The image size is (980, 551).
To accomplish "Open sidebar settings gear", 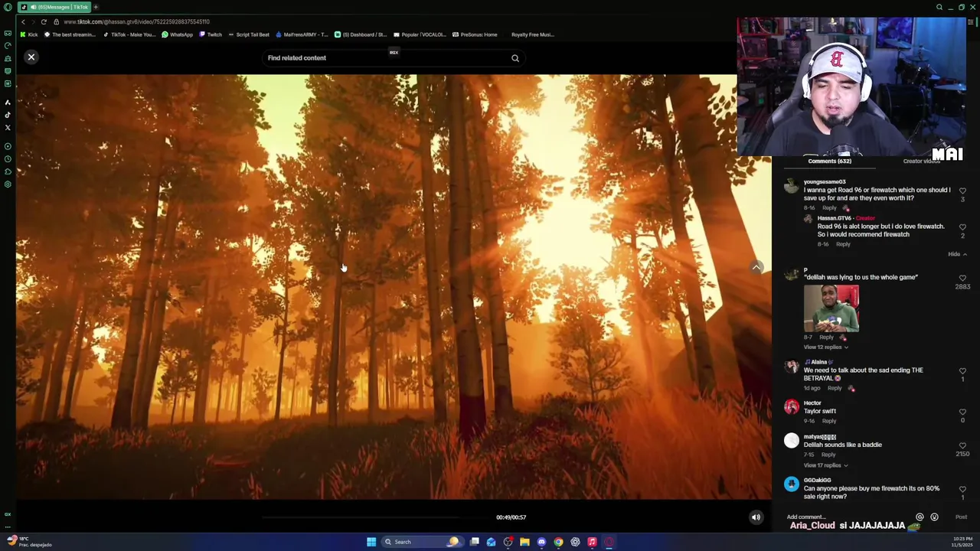I will 8,184.
